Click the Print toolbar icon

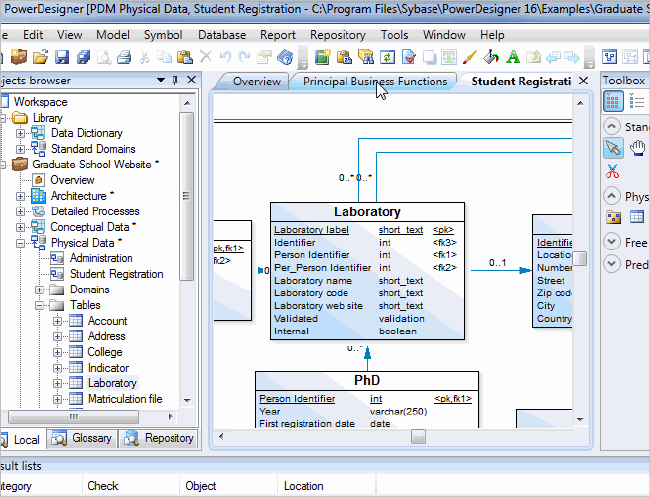124,57
